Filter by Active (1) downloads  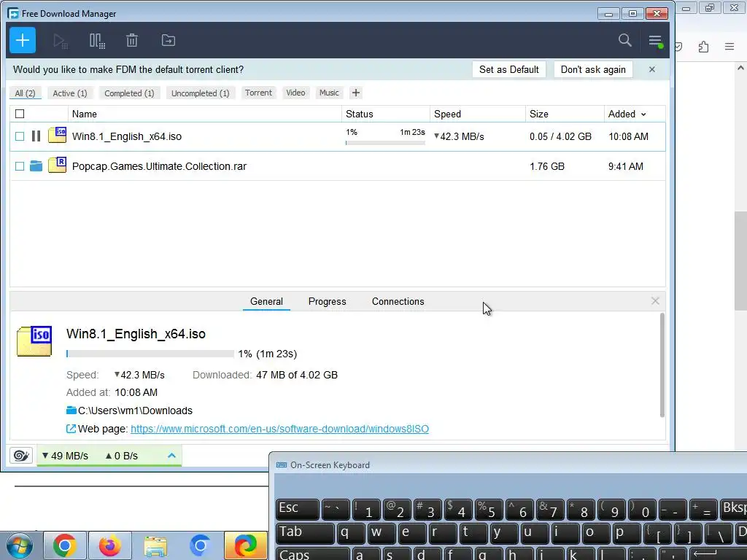click(x=70, y=93)
